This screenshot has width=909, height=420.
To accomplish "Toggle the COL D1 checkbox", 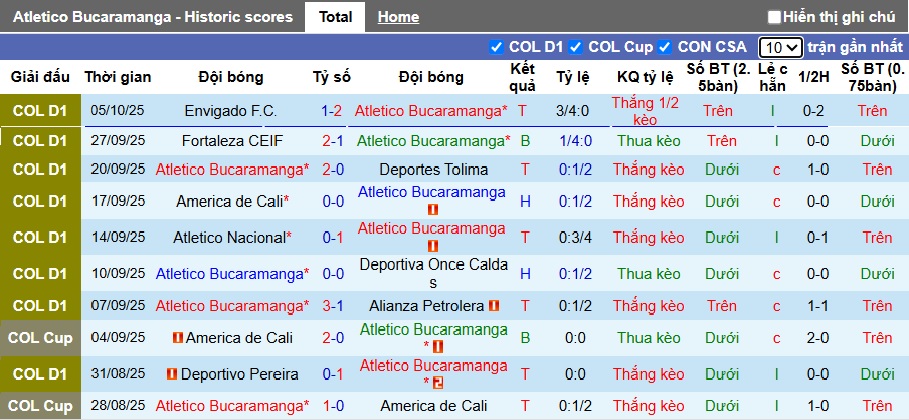I will 496,47.
